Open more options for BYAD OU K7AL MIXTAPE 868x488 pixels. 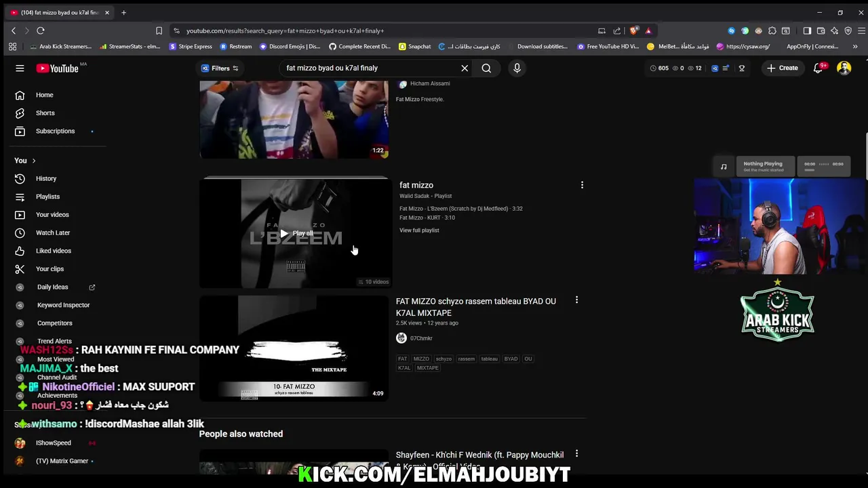point(576,300)
